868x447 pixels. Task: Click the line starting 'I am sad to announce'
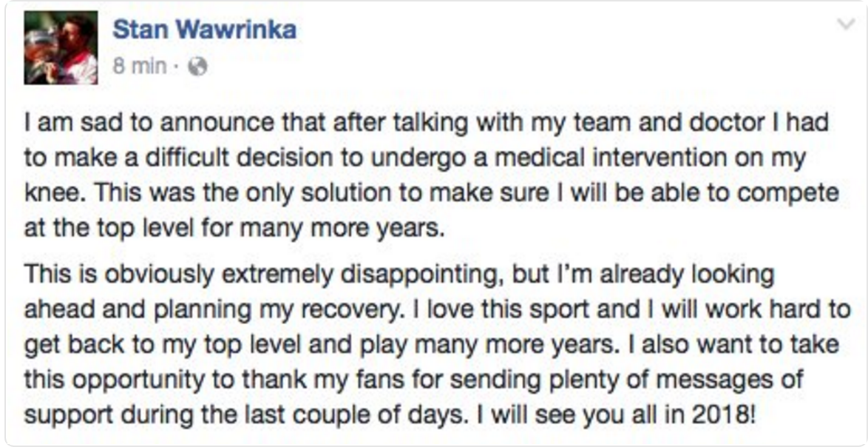[x=426, y=124]
